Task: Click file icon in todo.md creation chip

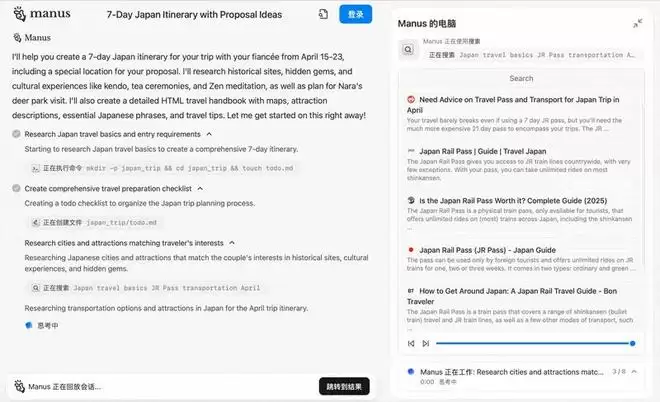Action: click(36, 222)
